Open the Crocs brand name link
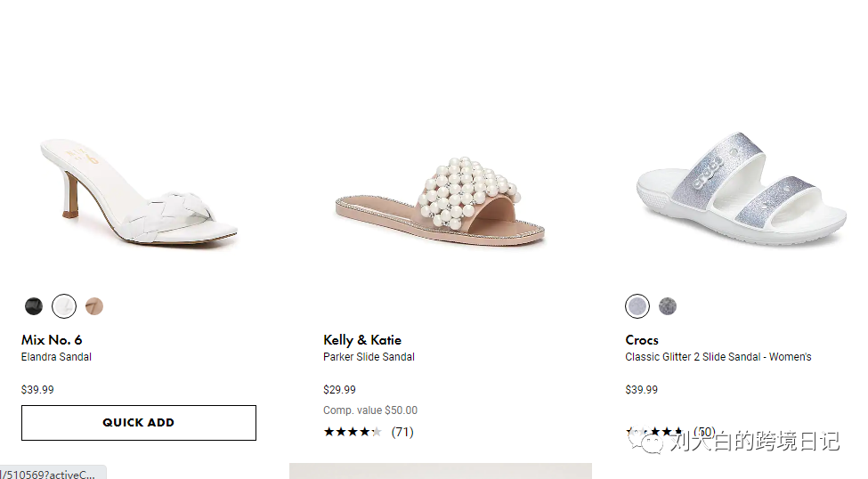This screenshot has width=868, height=479. (642, 340)
